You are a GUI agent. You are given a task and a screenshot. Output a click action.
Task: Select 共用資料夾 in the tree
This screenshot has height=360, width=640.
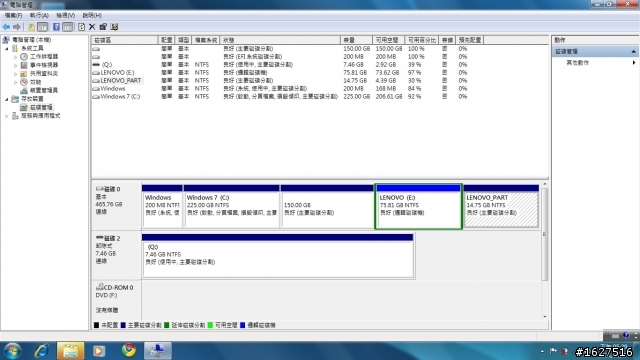[44, 73]
